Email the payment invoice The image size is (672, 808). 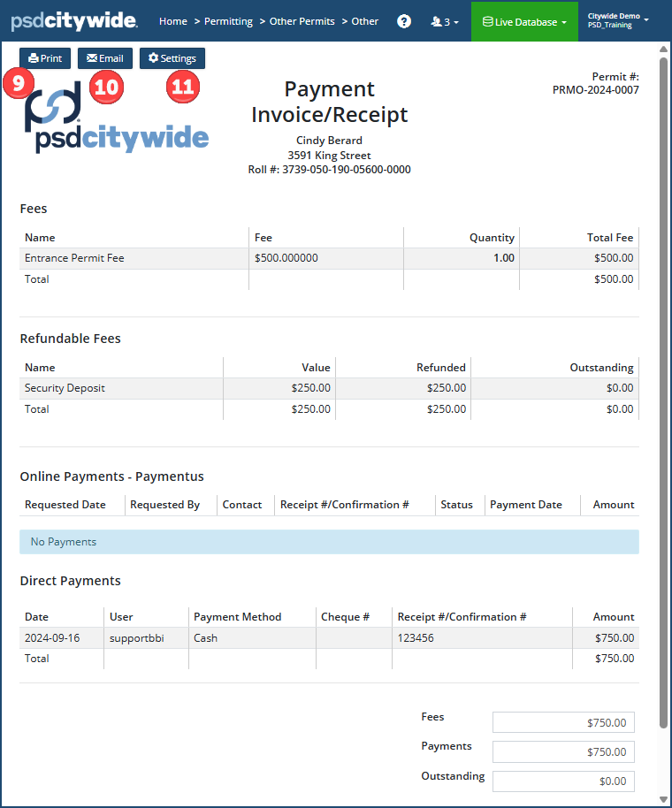105,58
